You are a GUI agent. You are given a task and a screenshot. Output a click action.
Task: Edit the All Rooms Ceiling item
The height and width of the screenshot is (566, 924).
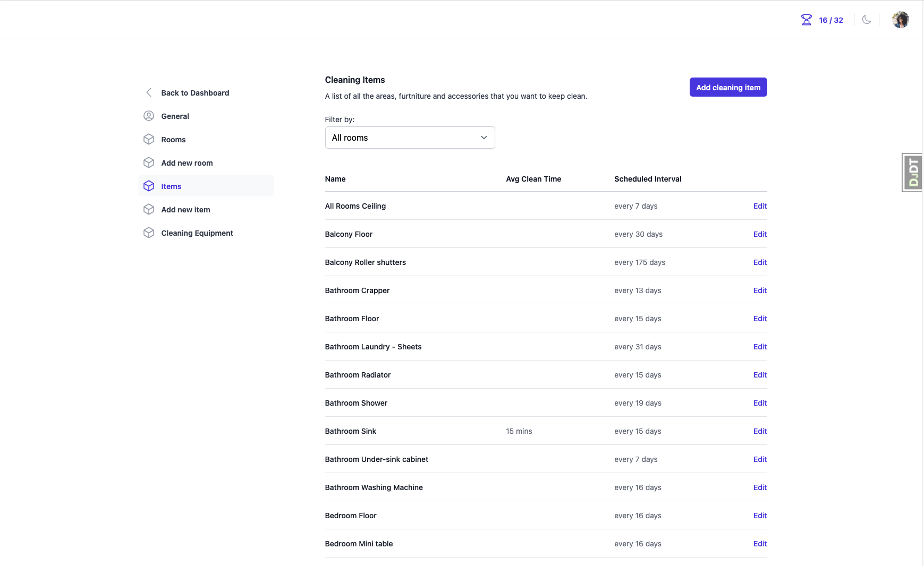(x=760, y=206)
